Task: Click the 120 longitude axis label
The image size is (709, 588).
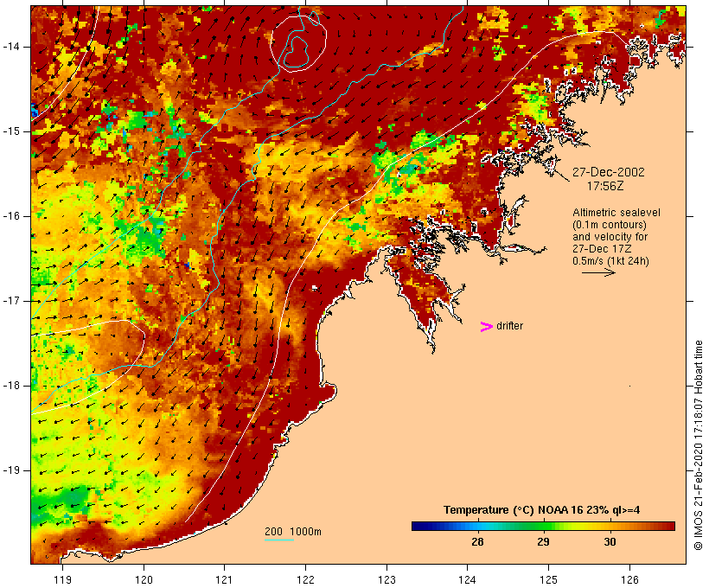Action: pyautogui.click(x=144, y=580)
